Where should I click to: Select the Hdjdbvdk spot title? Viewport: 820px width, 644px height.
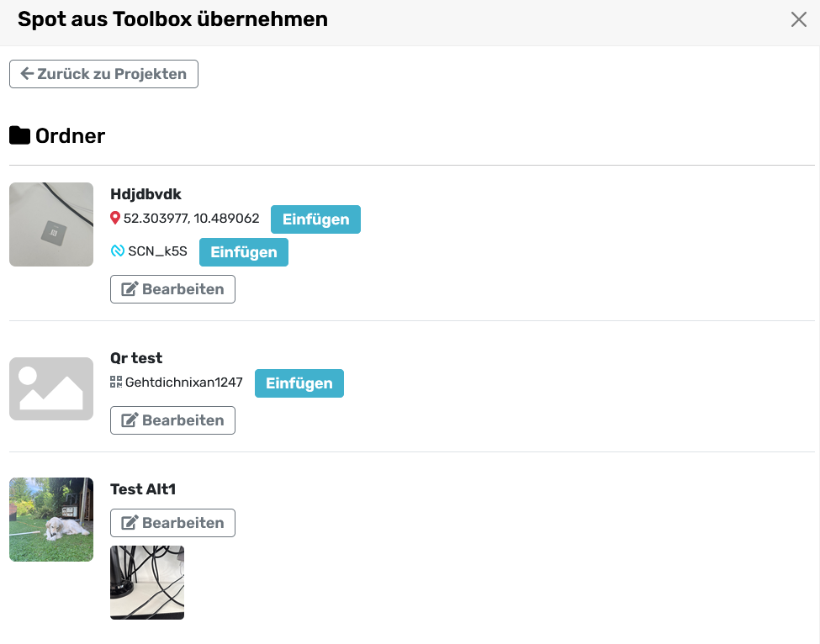[x=145, y=194]
